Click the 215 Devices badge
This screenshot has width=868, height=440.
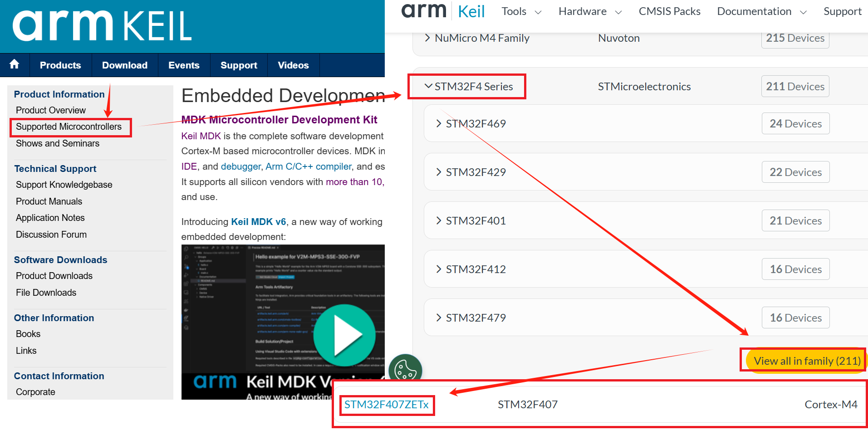[x=795, y=39]
